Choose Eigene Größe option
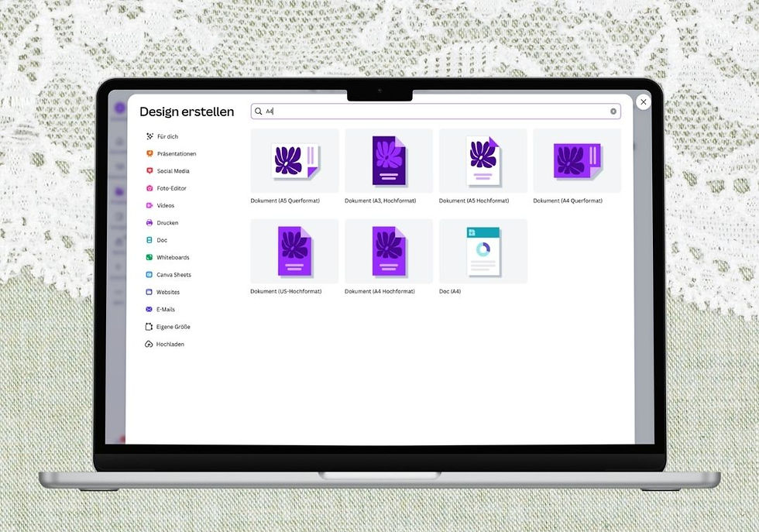Screen dimensions: 759x532 pyautogui.click(x=173, y=327)
